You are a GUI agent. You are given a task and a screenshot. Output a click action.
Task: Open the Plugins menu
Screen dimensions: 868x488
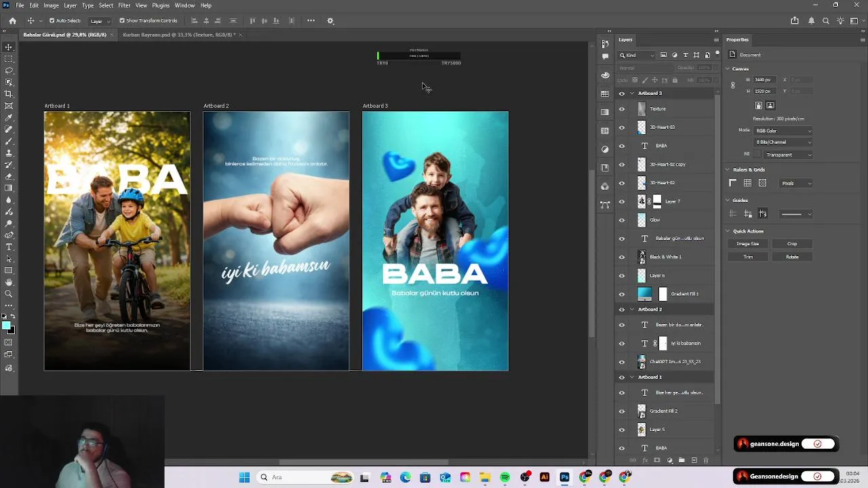coord(161,5)
